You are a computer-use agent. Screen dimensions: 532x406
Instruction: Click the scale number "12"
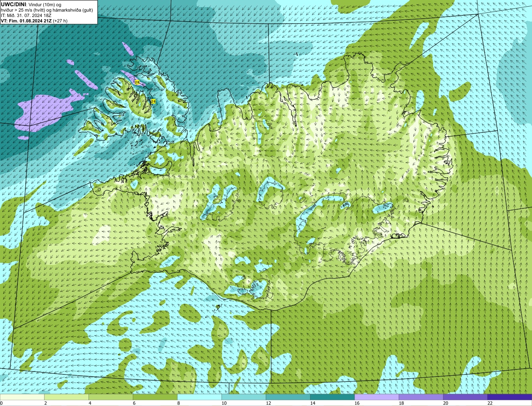click(268, 403)
